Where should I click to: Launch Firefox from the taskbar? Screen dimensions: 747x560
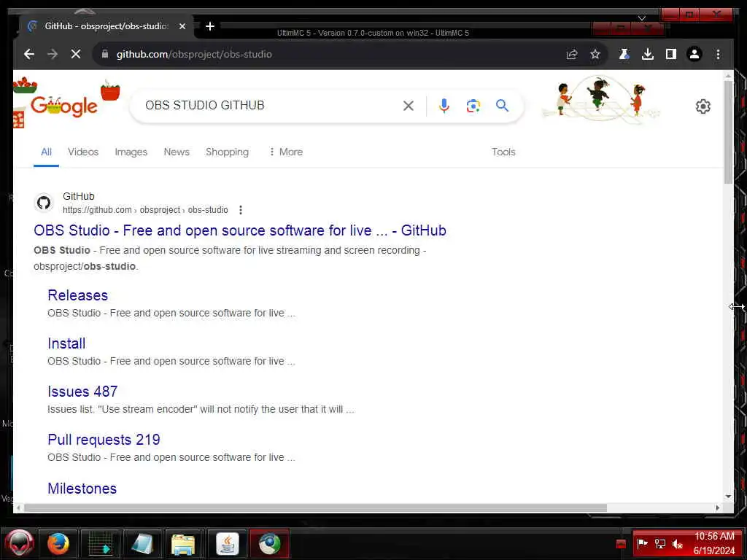[x=58, y=544]
